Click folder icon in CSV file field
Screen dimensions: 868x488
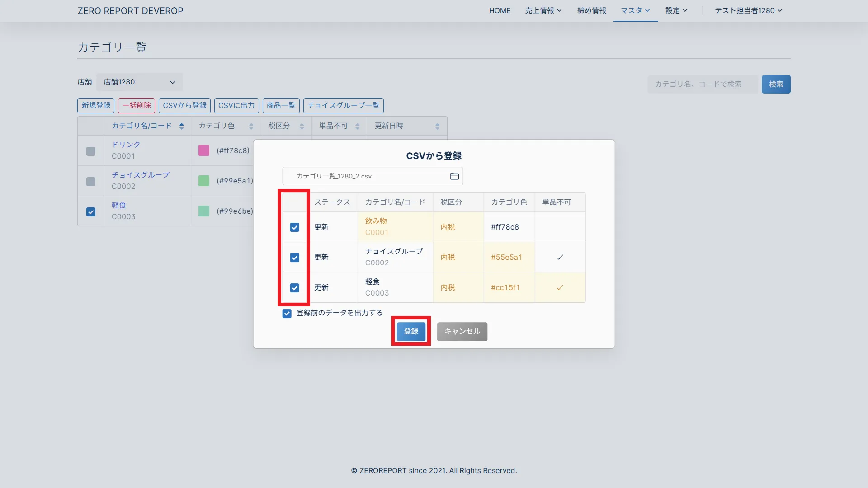point(454,176)
